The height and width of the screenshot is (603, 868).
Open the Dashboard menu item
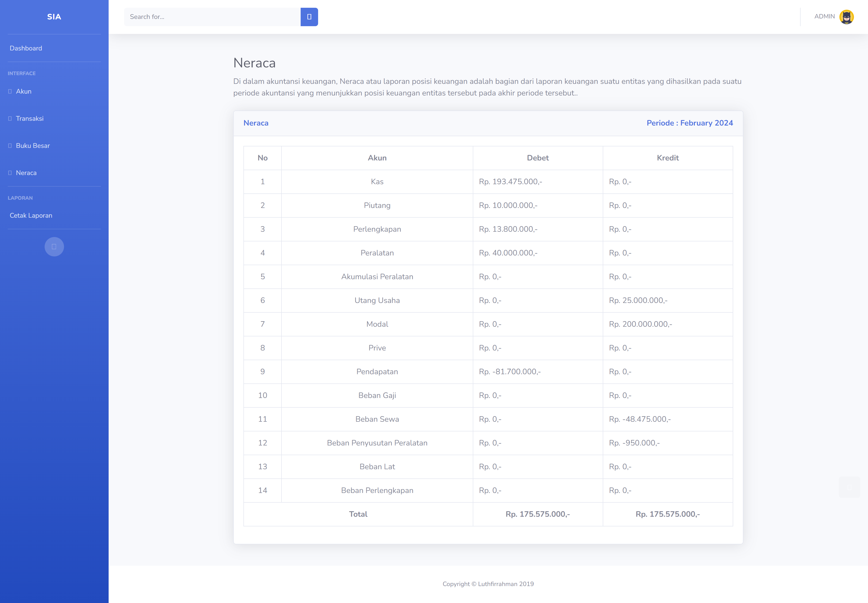26,48
